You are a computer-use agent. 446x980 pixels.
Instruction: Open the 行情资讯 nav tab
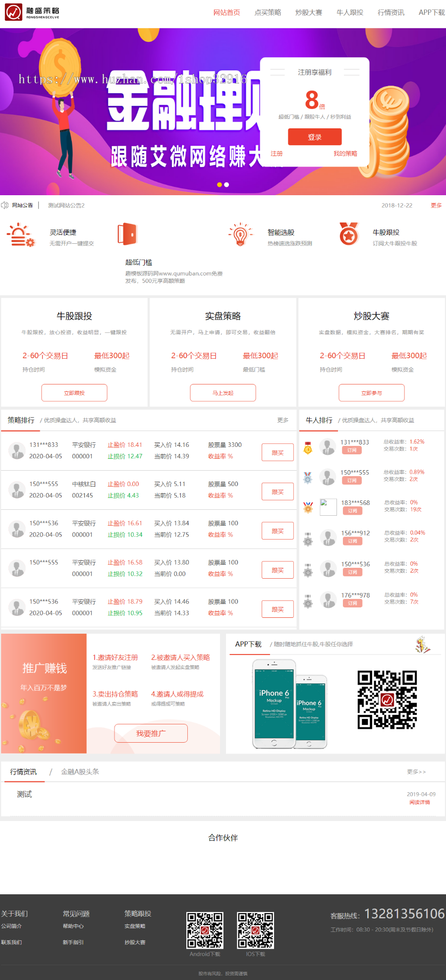point(391,12)
